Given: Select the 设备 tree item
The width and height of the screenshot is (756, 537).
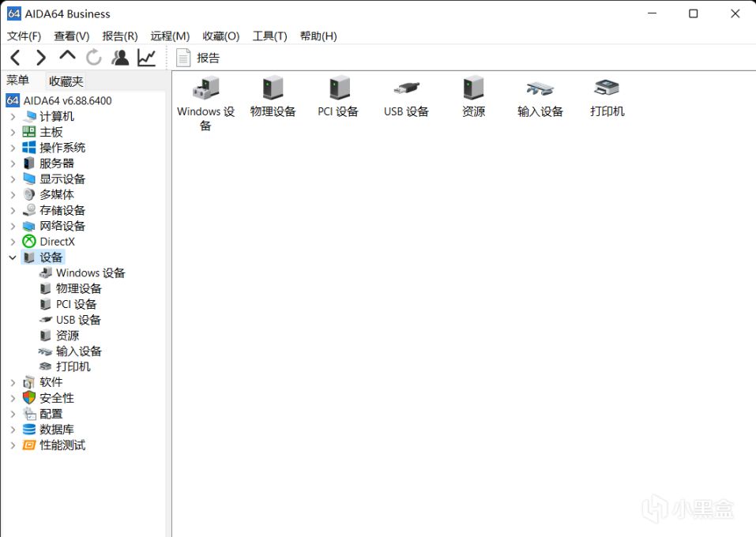Looking at the screenshot, I should point(51,257).
